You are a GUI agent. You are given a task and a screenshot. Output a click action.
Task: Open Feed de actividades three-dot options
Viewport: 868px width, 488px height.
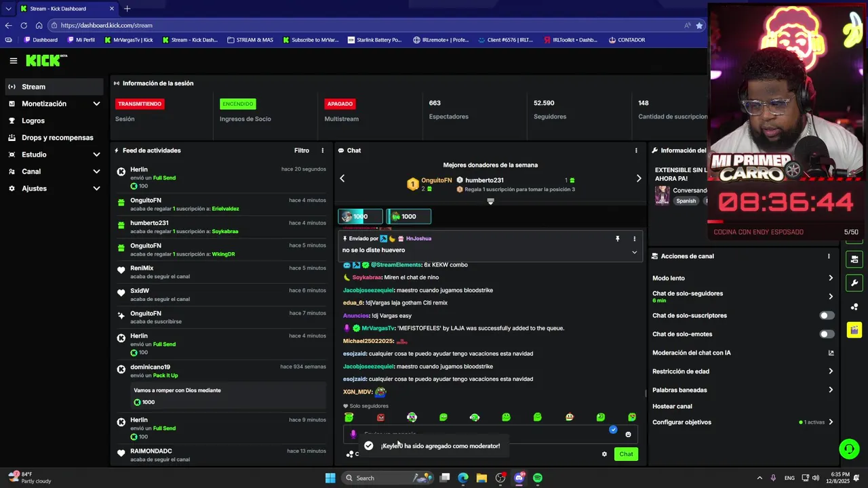point(322,150)
